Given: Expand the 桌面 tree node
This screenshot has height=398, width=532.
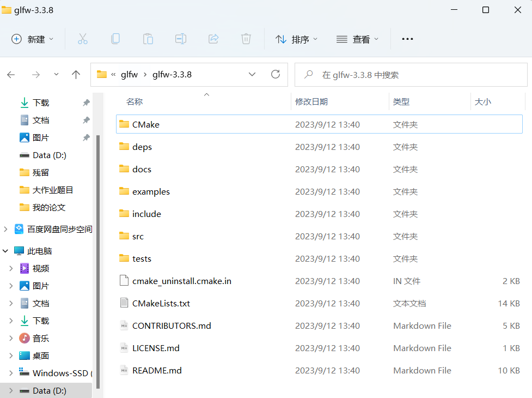Looking at the screenshot, I should [x=11, y=355].
